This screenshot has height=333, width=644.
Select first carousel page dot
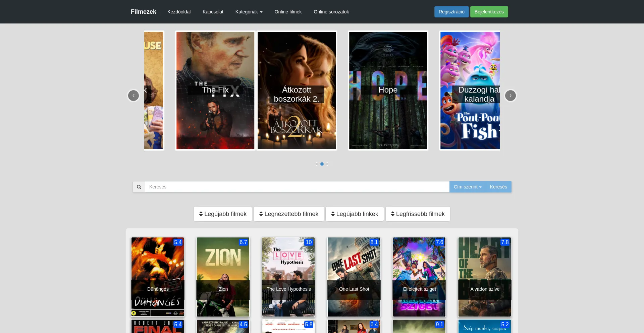coord(317,164)
